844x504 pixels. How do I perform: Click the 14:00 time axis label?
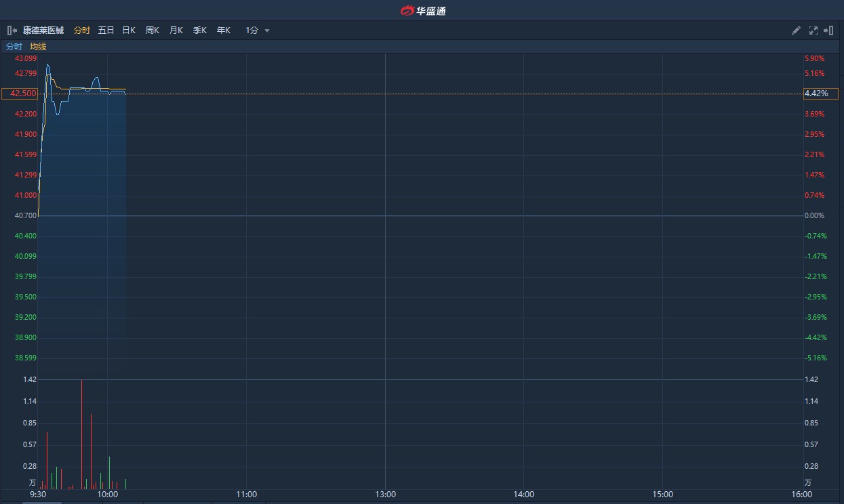tap(523, 495)
